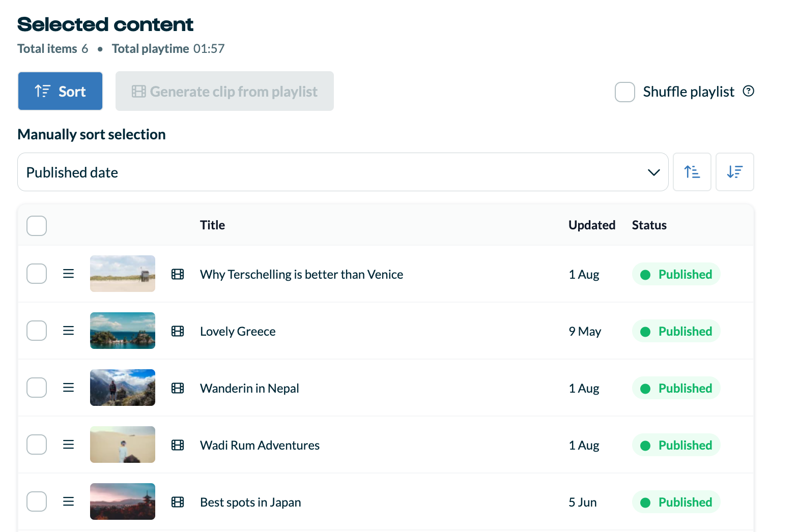Open the Wanderin in Nepal thumbnail
Viewport: 798px width, 532px height.
pyautogui.click(x=123, y=388)
